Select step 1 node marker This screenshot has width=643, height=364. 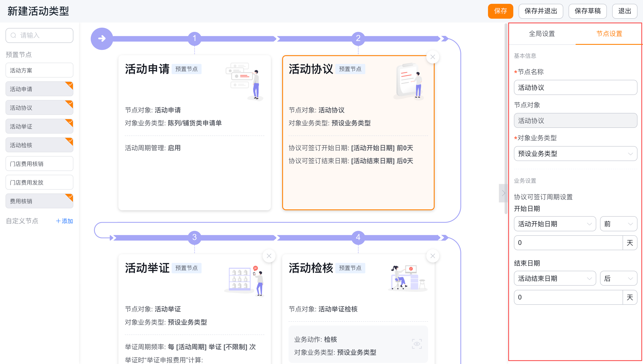click(195, 38)
